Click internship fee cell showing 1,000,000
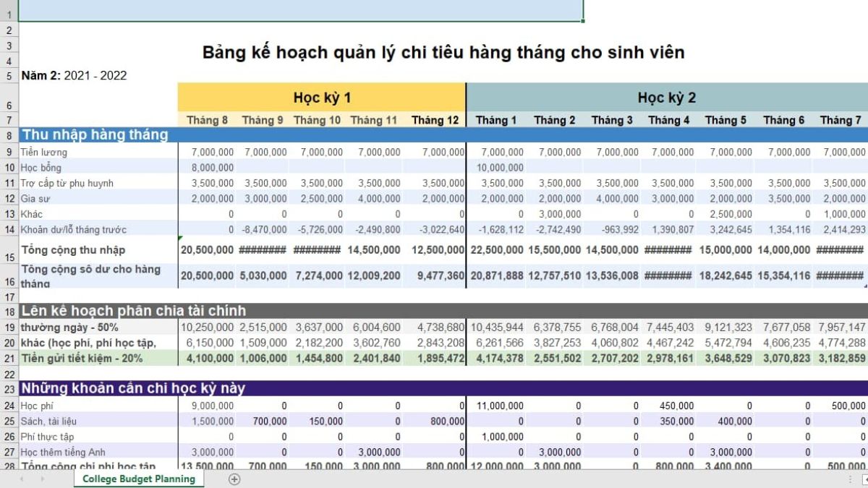 click(x=496, y=437)
